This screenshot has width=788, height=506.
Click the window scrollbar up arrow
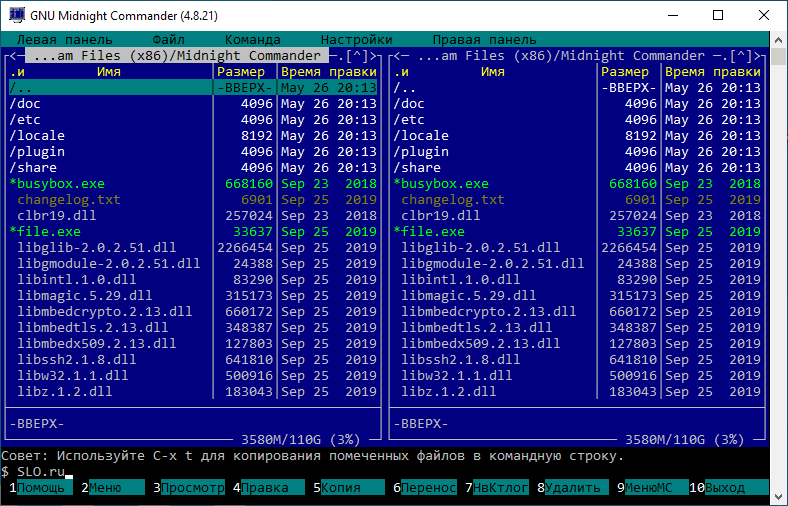pos(778,40)
